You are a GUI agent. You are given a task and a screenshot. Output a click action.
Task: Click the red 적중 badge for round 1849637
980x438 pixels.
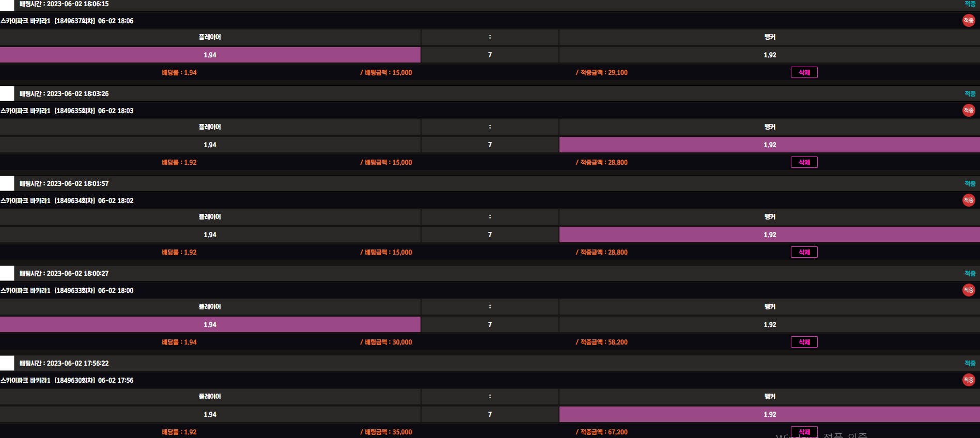pos(968,21)
